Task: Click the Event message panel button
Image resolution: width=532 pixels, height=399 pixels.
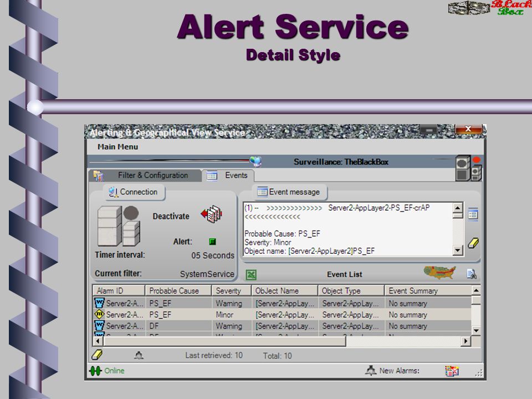Action: 289,192
